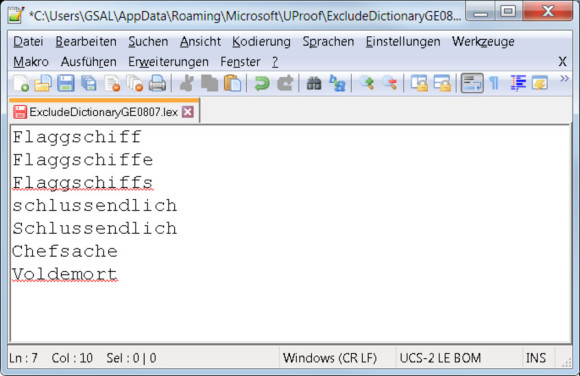Image resolution: width=580 pixels, height=376 pixels.
Task: Place cursor on word Flaggschiff
Action: point(77,137)
